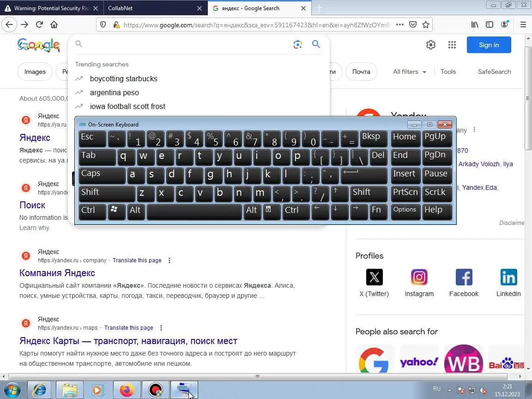Toggle left Ctrl on on-screen keyboard
This screenshot has width=532, height=399.
pyautogui.click(x=92, y=212)
